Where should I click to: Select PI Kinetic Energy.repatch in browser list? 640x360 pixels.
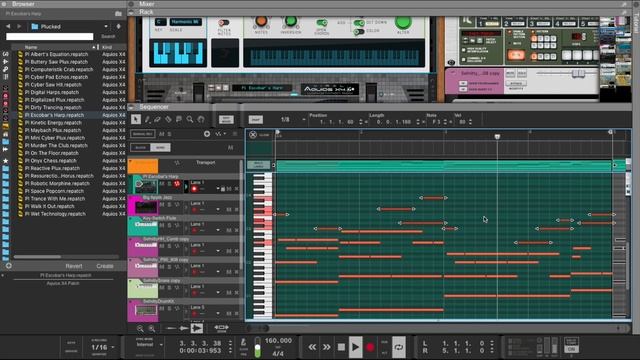point(53,122)
